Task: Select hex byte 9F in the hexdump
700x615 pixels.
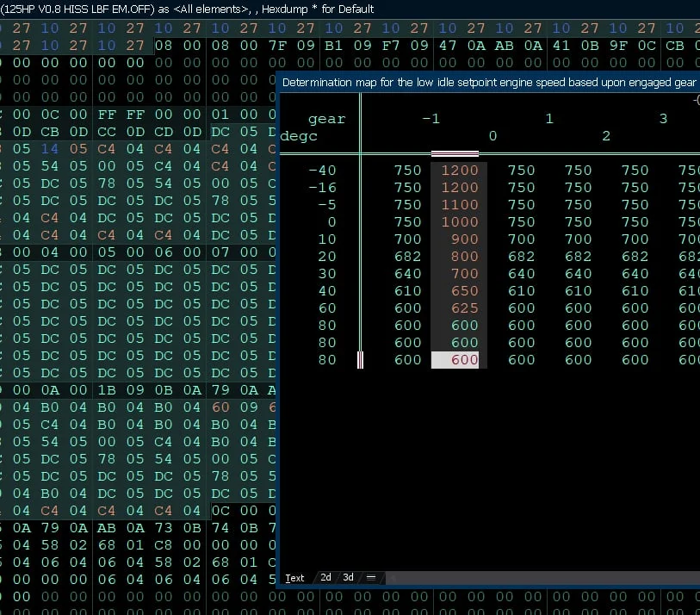Action: 618,46
